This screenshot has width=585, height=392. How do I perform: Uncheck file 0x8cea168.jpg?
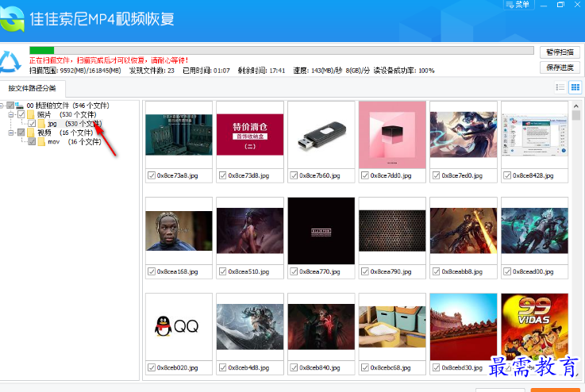point(152,271)
